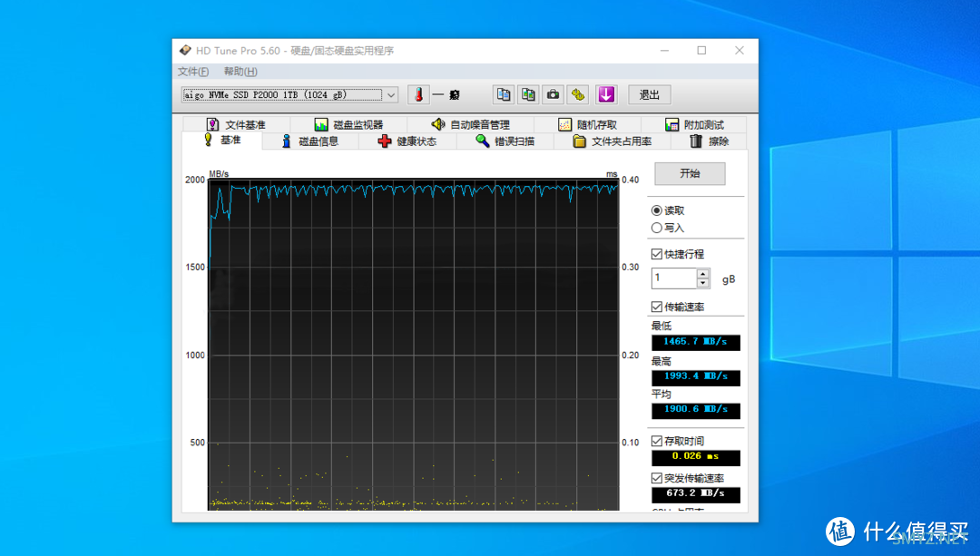The height and width of the screenshot is (556, 980).
Task: Click the 0.026 ms access time value
Action: click(x=696, y=456)
